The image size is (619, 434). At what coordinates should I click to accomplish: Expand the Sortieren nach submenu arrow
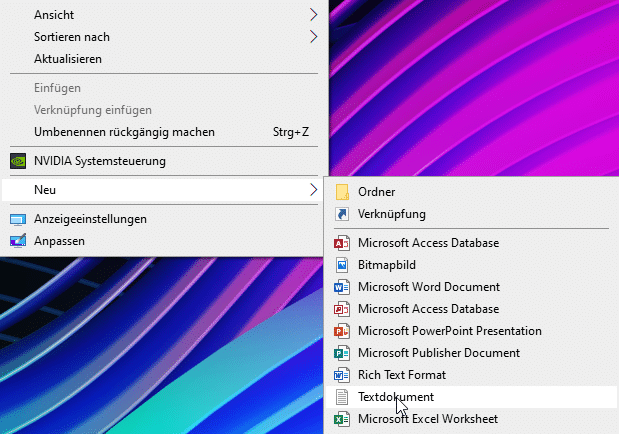click(314, 37)
